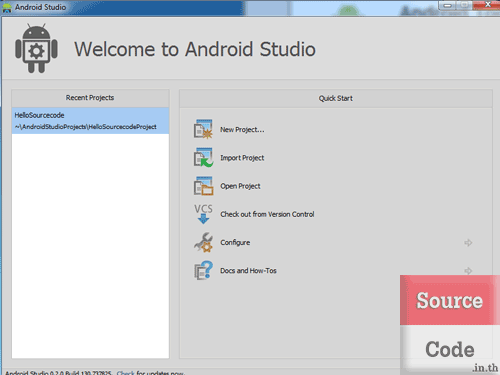Click the New Project icon
The width and height of the screenshot is (500, 375).
203,129
